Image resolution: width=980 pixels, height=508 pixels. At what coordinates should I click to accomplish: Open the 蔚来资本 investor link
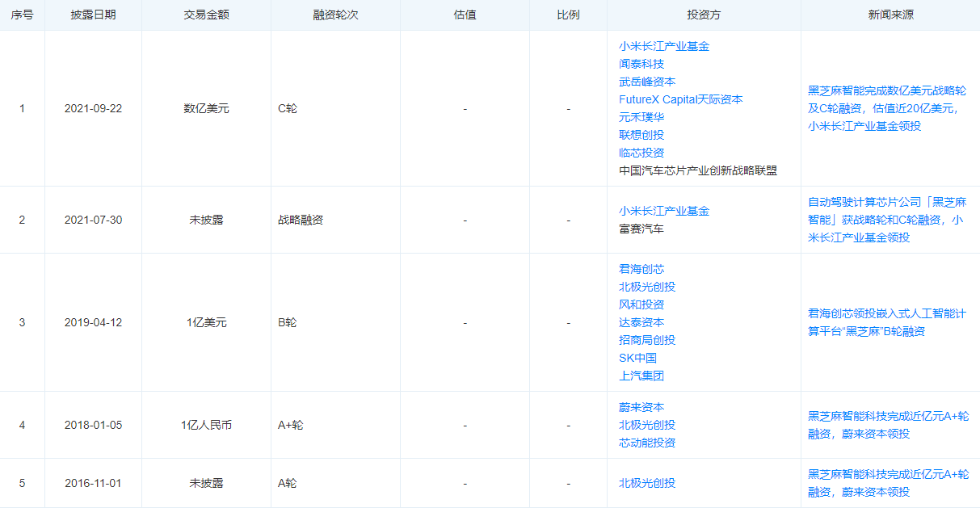click(x=641, y=407)
